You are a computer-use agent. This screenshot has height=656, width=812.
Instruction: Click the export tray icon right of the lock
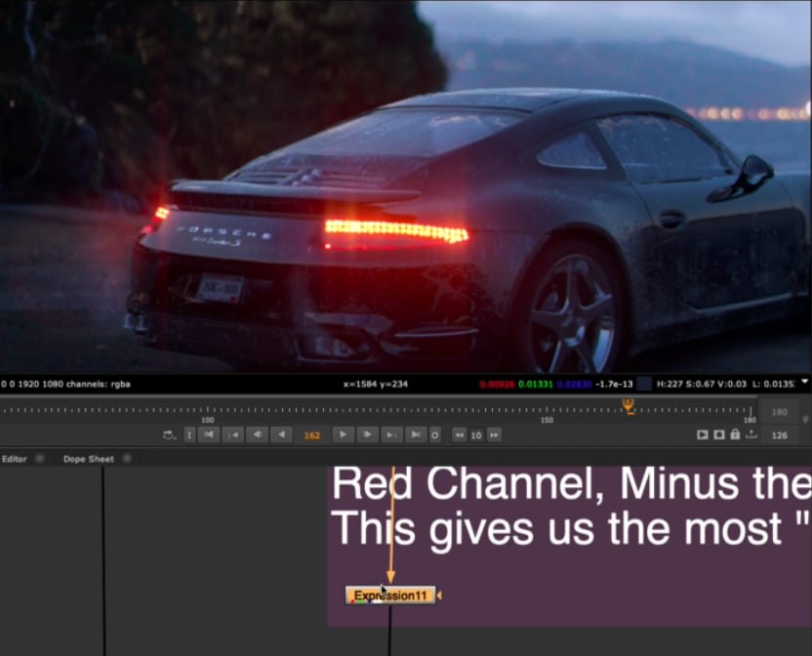[751, 434]
